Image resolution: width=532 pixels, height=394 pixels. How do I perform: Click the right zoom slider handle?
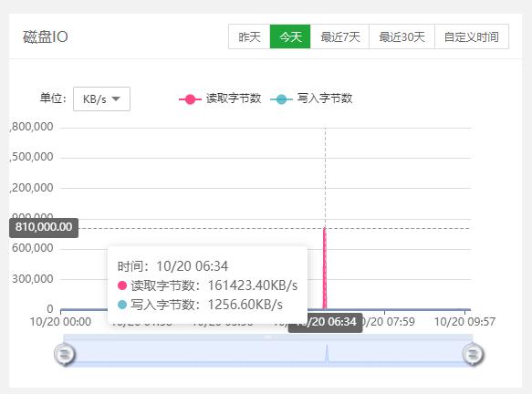(473, 355)
